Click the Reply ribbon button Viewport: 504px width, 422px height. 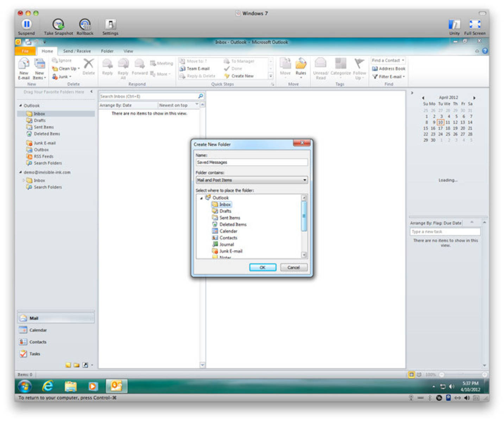click(107, 67)
